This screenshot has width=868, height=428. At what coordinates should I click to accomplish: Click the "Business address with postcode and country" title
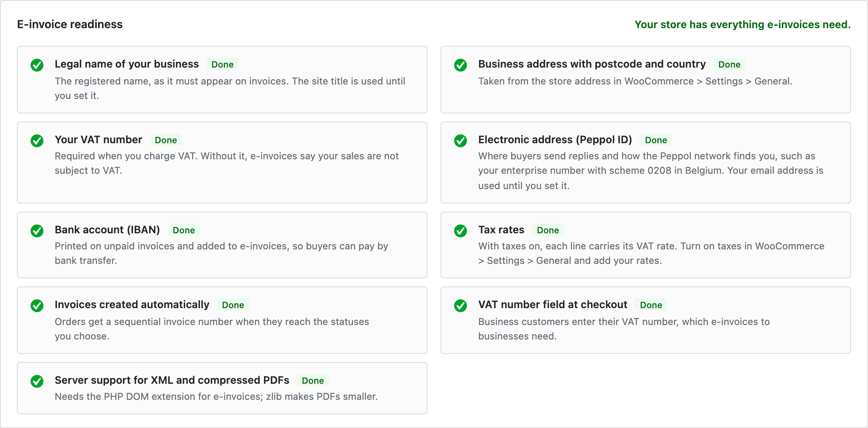click(x=592, y=64)
